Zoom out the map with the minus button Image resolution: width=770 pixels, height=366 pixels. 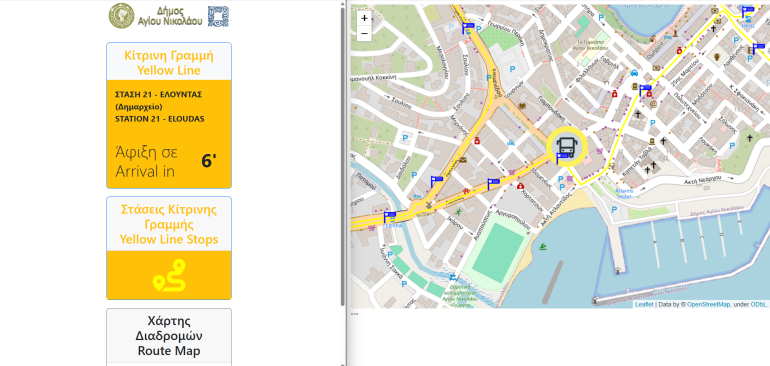click(364, 33)
